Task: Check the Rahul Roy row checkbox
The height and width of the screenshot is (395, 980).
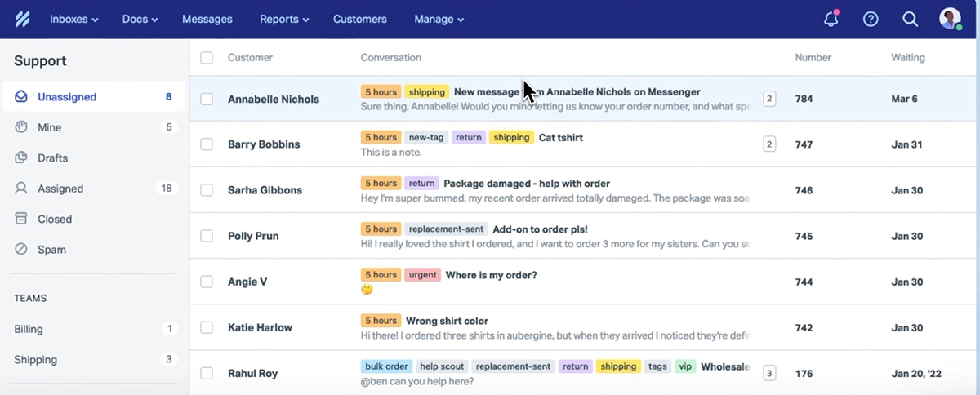Action: pos(207,373)
